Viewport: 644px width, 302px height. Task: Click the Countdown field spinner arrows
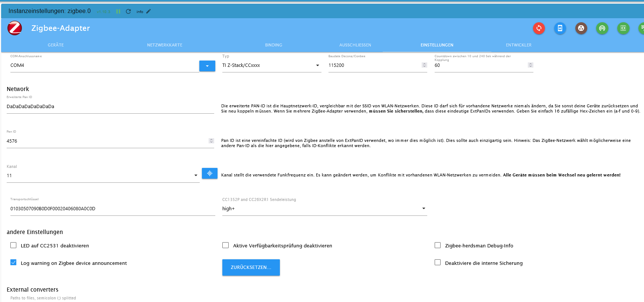click(530, 65)
